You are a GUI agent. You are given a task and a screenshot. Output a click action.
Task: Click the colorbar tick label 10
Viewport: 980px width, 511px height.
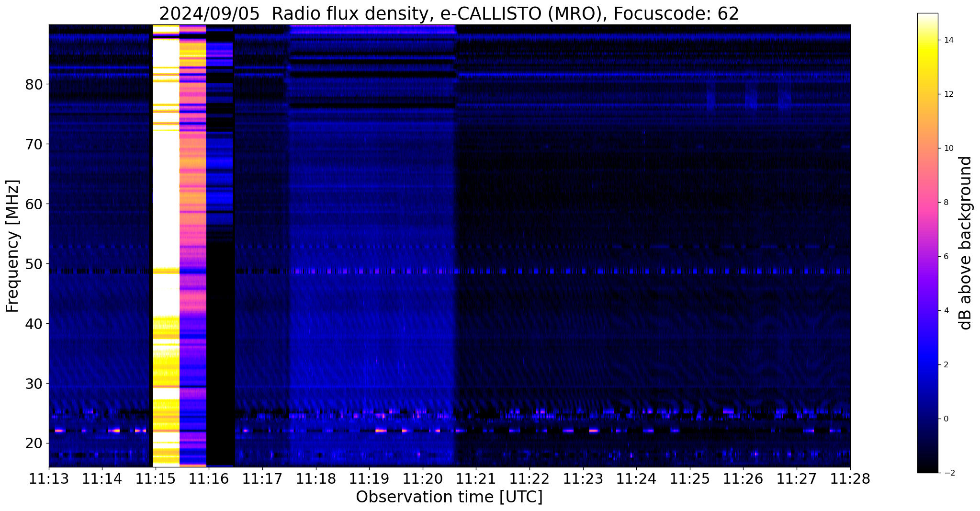[x=948, y=148]
